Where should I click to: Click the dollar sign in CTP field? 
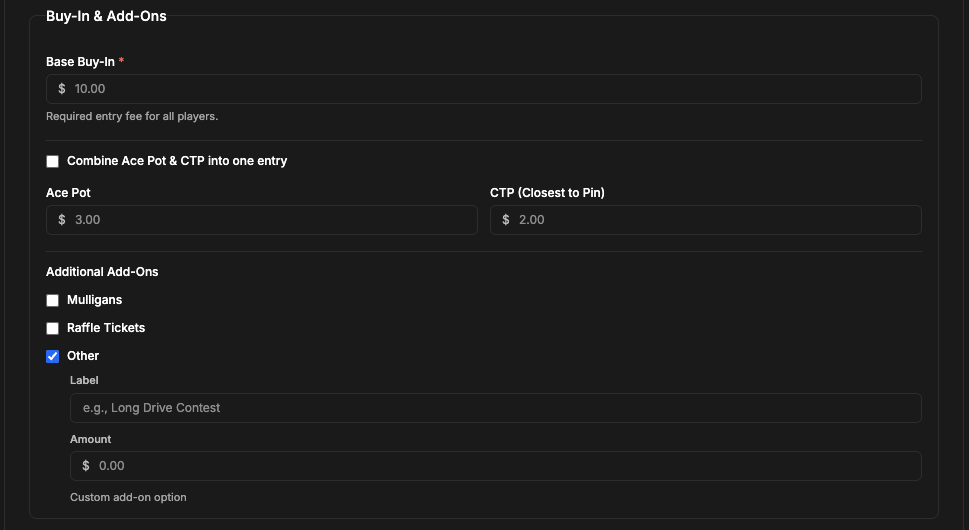point(506,220)
